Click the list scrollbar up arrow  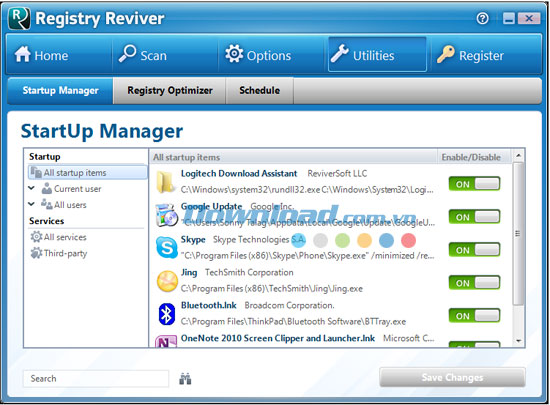click(518, 155)
